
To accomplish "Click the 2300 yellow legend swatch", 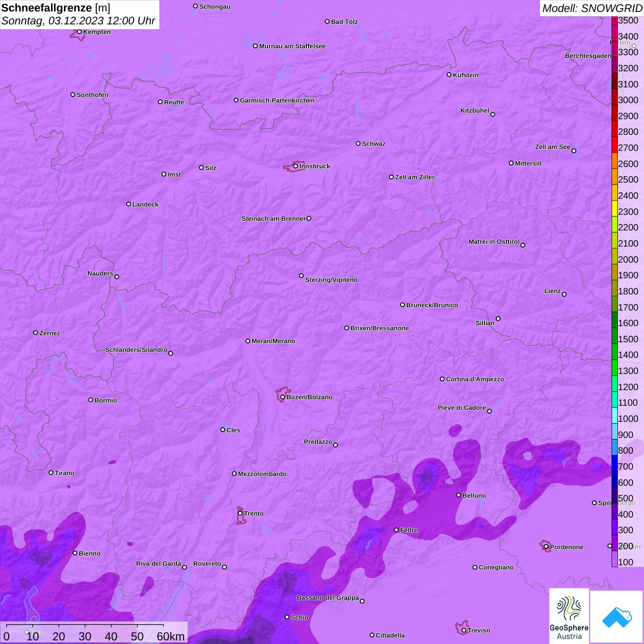I will 615,208.
